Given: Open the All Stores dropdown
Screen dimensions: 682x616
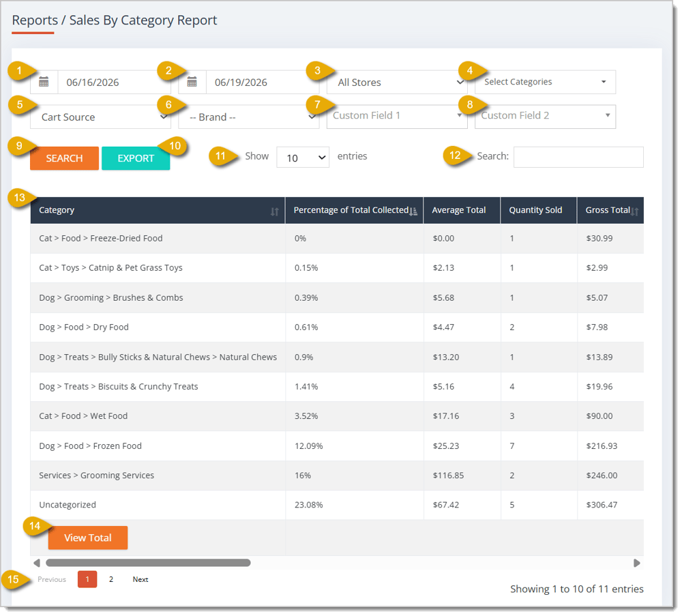Looking at the screenshot, I should tap(397, 83).
